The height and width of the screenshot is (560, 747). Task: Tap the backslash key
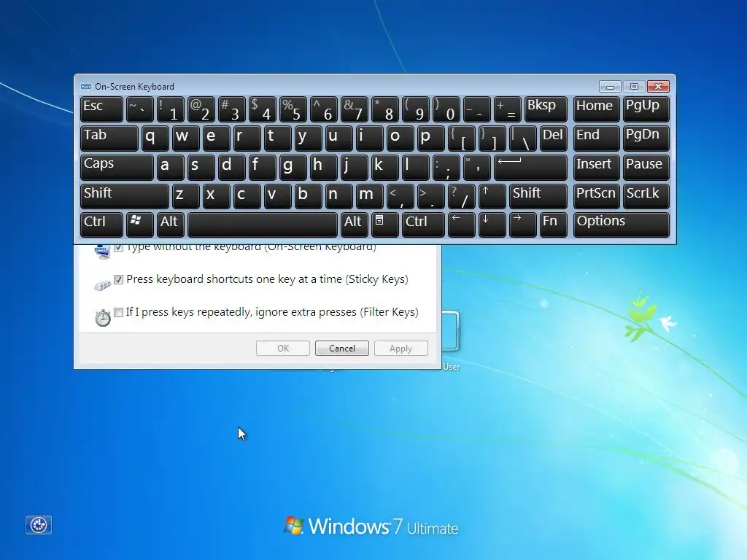(x=522, y=138)
